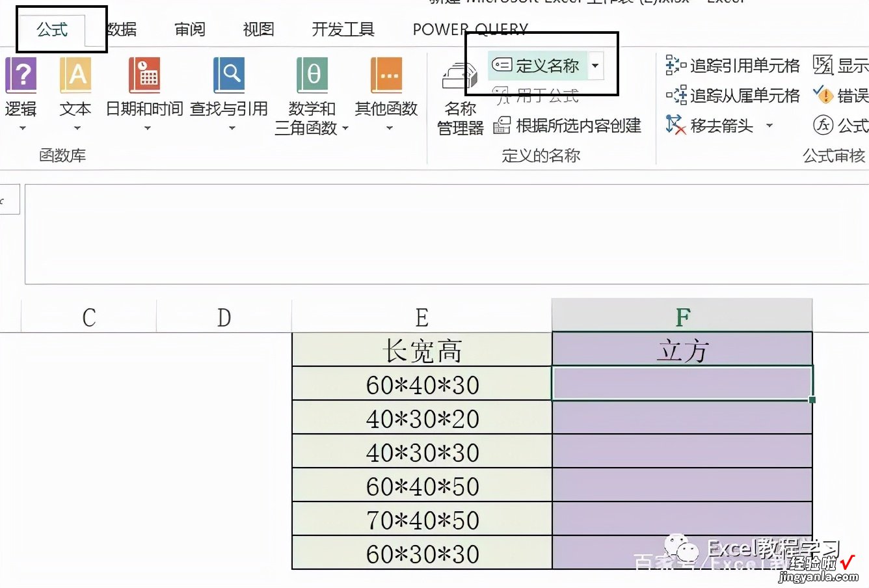Screen dimensions: 869x588
Task: Open 查找与引用 lookup functions icon
Action: click(x=229, y=75)
